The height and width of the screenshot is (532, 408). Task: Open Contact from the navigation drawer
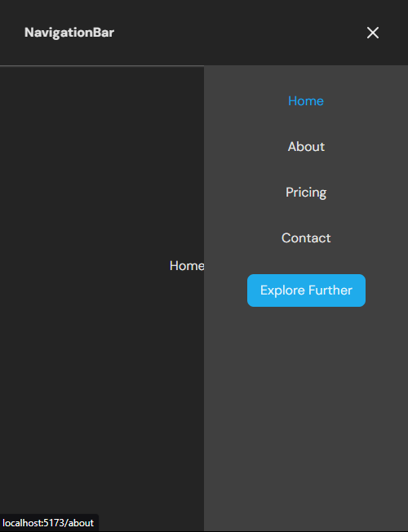click(306, 237)
